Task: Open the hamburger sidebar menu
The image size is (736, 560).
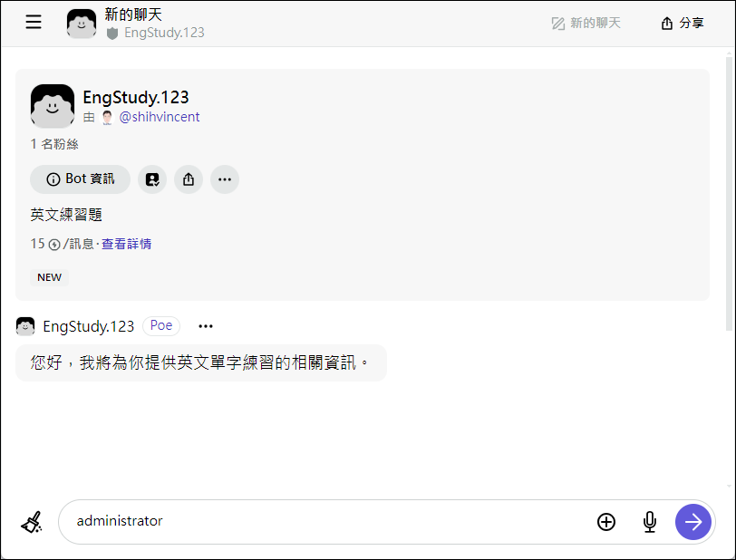Action: coord(34,22)
